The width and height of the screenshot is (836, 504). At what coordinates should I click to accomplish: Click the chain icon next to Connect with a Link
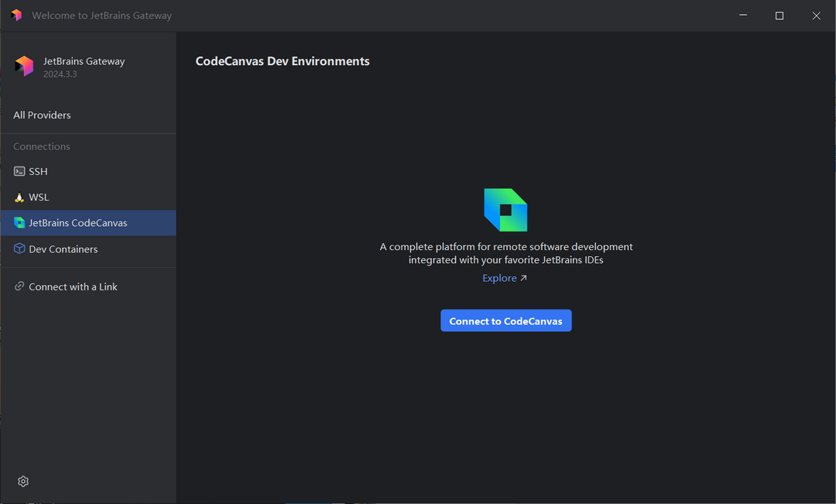coord(19,286)
